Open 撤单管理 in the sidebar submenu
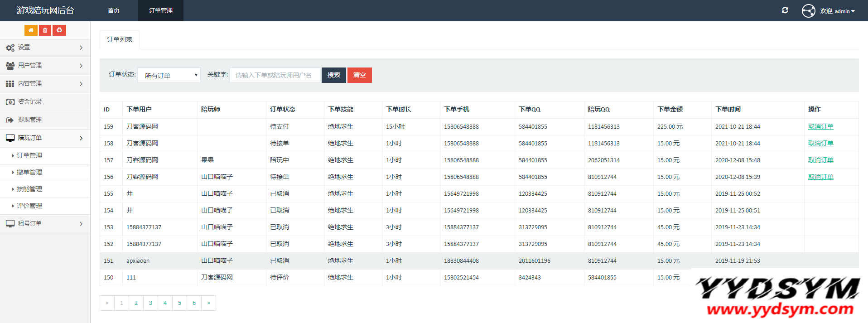The image size is (868, 323). pos(29,173)
